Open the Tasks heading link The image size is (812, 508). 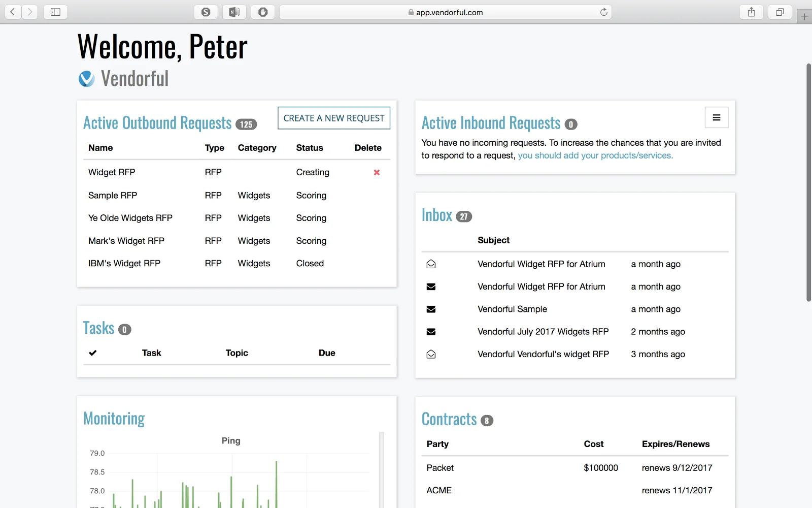coord(98,328)
